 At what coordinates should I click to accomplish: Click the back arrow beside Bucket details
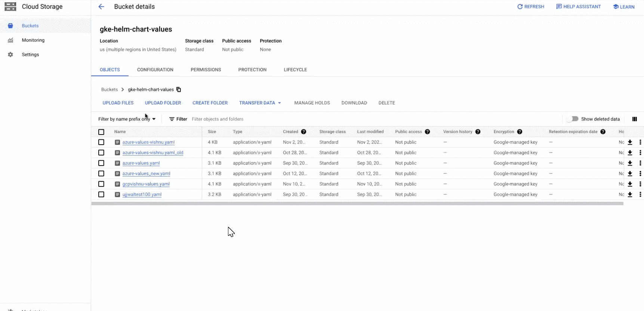pos(101,7)
